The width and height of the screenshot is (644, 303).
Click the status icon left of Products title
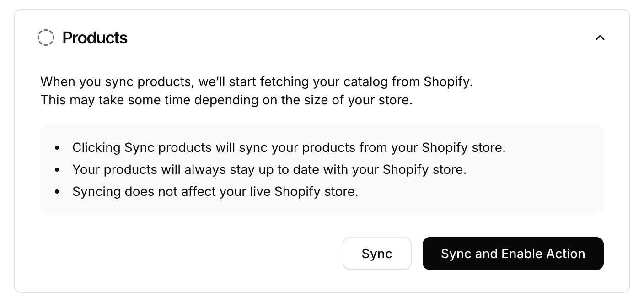click(x=46, y=38)
